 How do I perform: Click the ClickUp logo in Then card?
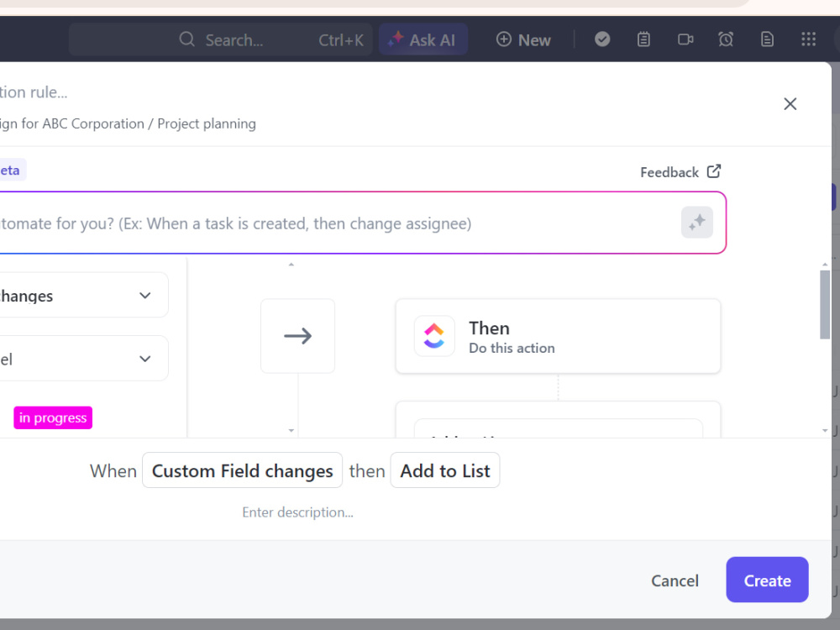point(434,336)
